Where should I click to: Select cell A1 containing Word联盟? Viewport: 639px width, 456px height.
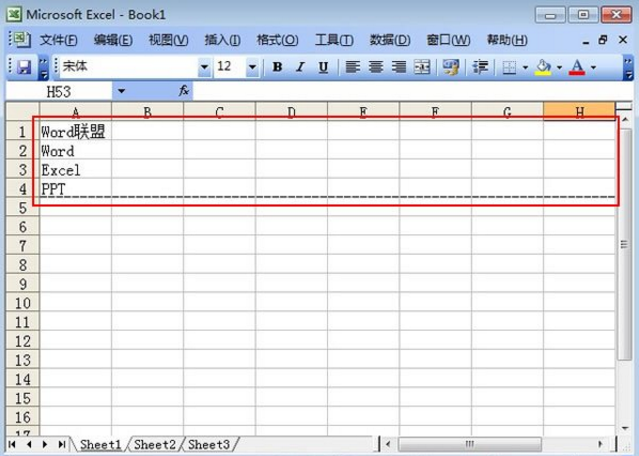pyautogui.click(x=75, y=132)
